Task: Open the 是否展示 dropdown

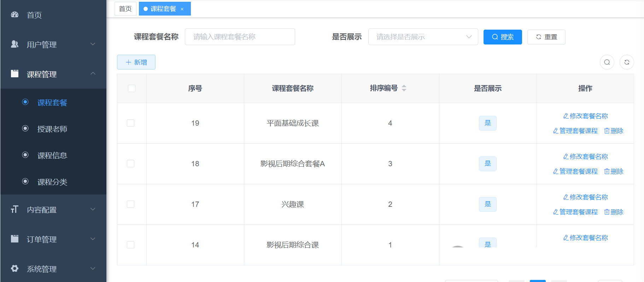Action: pyautogui.click(x=423, y=37)
